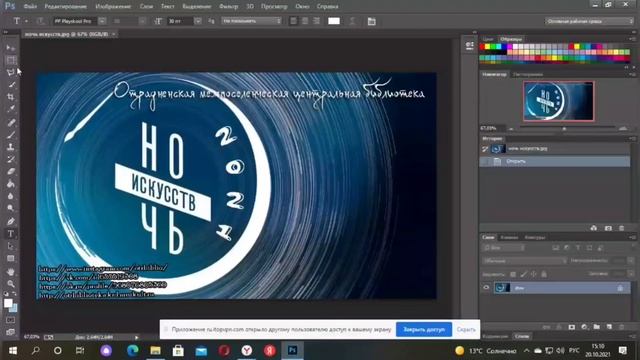Set history brush source for snapshot

[485, 149]
